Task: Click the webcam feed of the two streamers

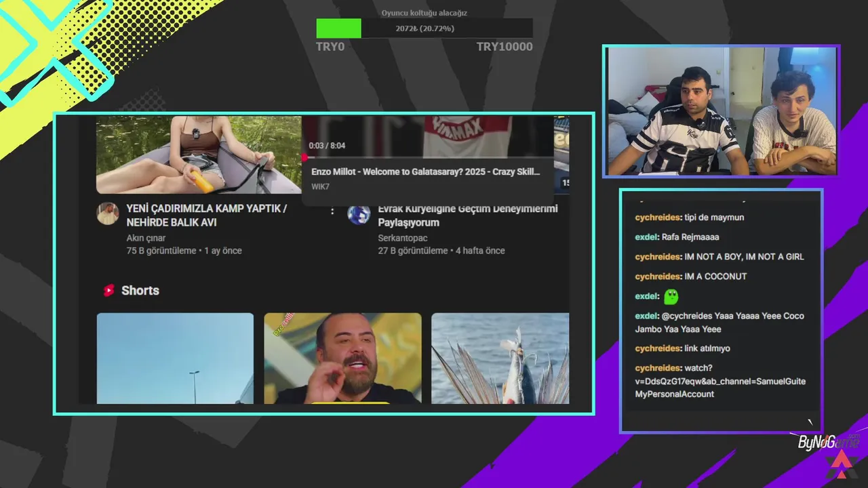Action: click(x=722, y=111)
